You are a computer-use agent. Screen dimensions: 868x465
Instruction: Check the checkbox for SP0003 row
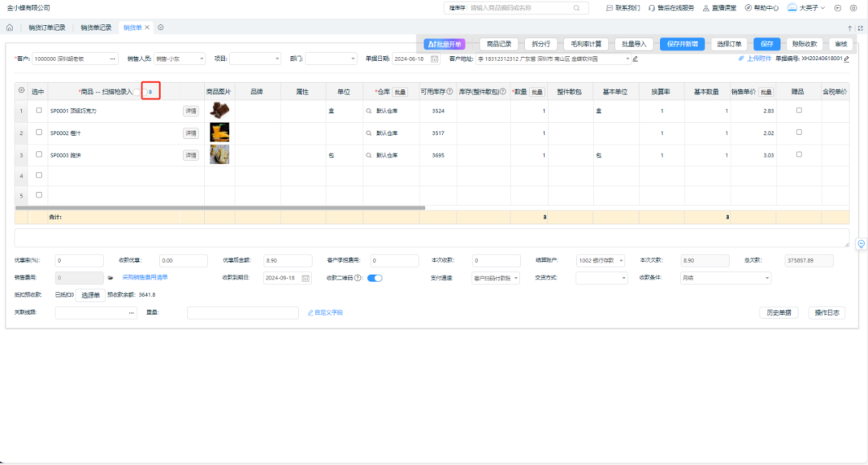39,155
